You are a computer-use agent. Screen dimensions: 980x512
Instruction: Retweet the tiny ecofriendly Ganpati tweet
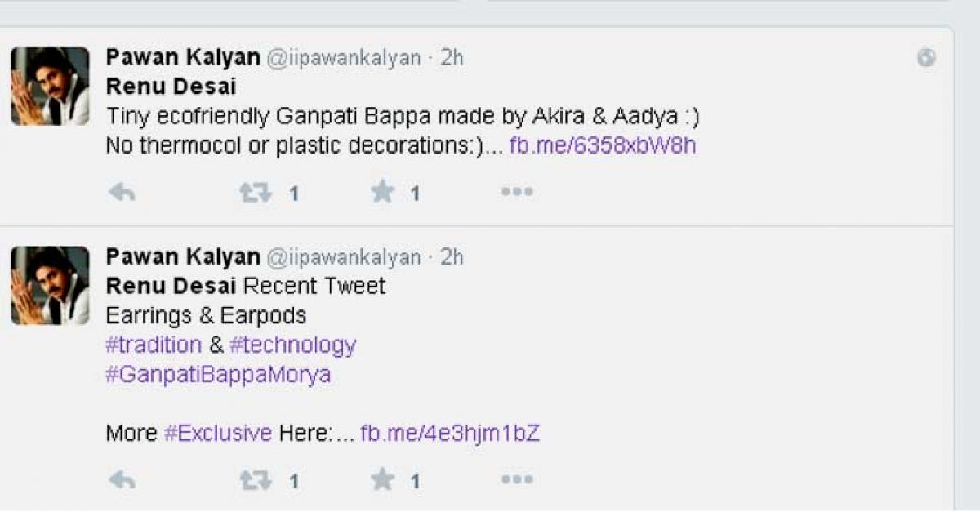pyautogui.click(x=255, y=193)
